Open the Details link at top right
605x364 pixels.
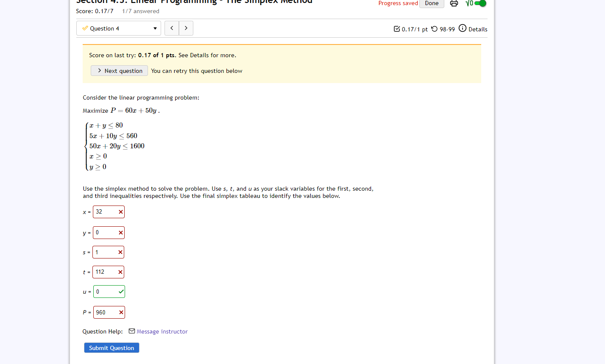click(477, 29)
